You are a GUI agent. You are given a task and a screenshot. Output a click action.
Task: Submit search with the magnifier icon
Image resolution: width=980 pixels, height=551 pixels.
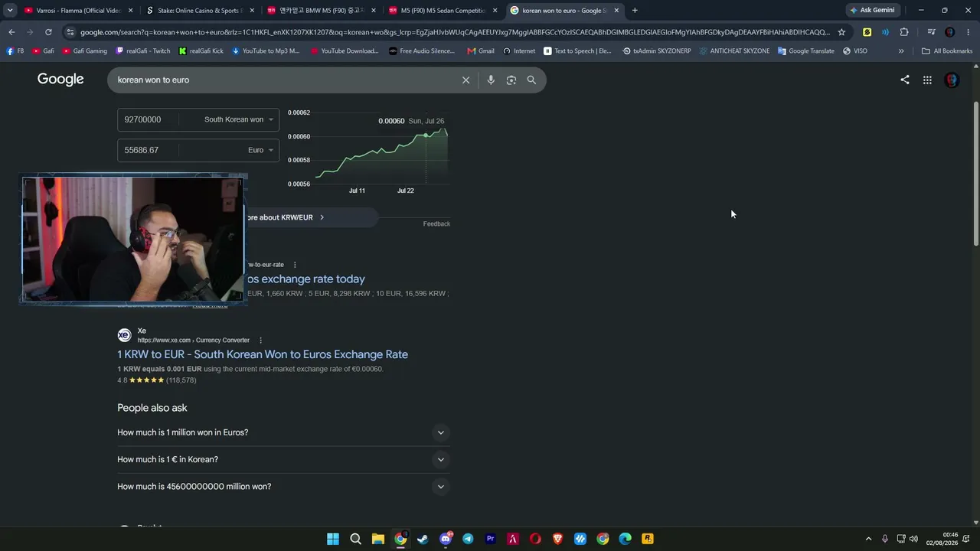pyautogui.click(x=531, y=80)
